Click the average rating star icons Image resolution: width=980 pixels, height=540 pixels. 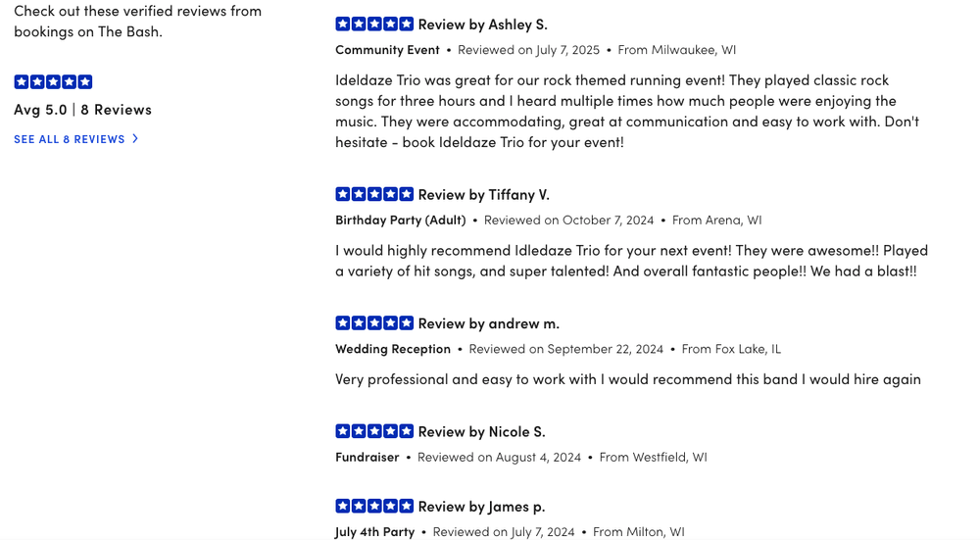tap(53, 81)
